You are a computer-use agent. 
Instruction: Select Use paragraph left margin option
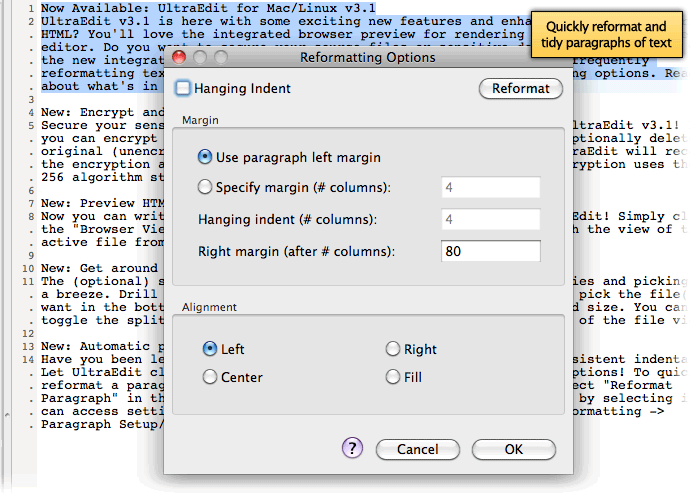[x=205, y=156]
